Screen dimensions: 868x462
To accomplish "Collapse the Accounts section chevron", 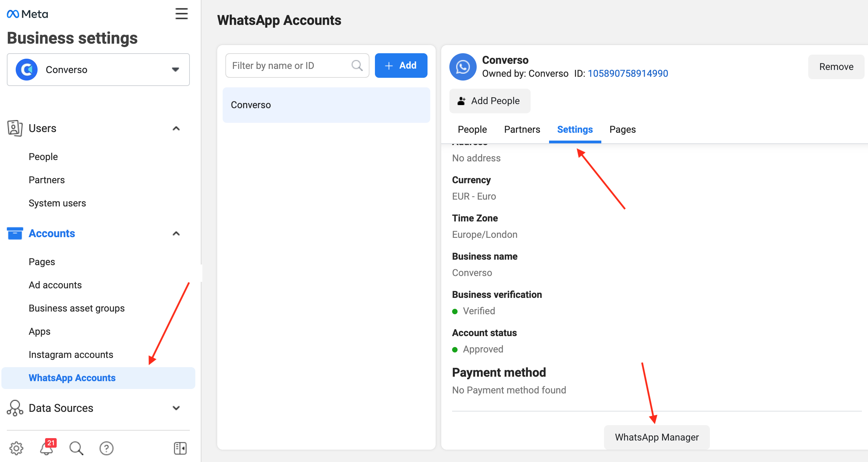I will point(176,233).
